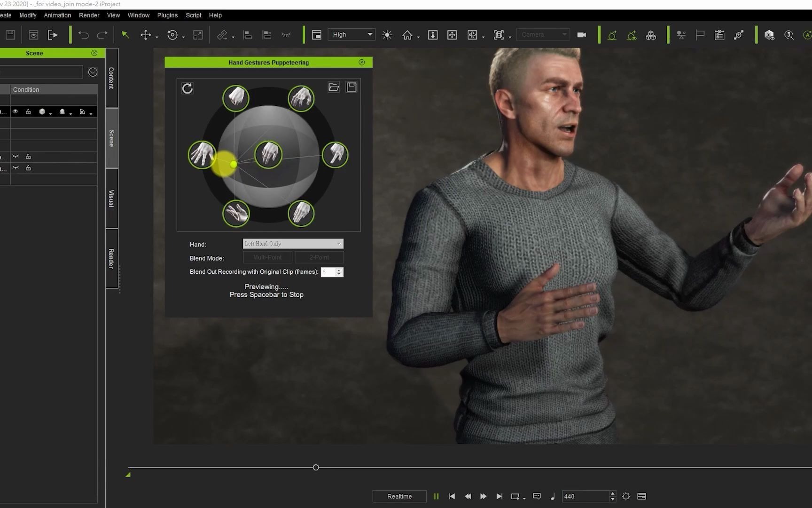Click the Select tool arrow icon

(x=125, y=34)
